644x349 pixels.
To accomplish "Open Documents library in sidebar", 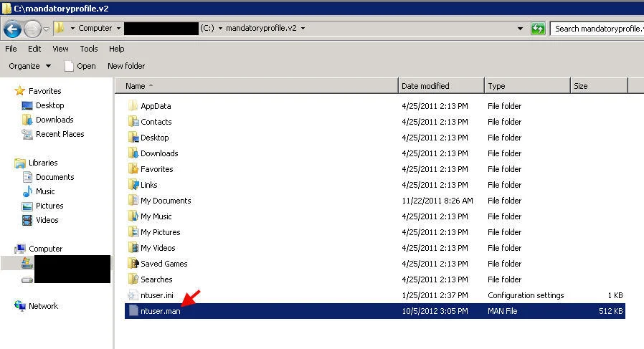I will [x=55, y=177].
